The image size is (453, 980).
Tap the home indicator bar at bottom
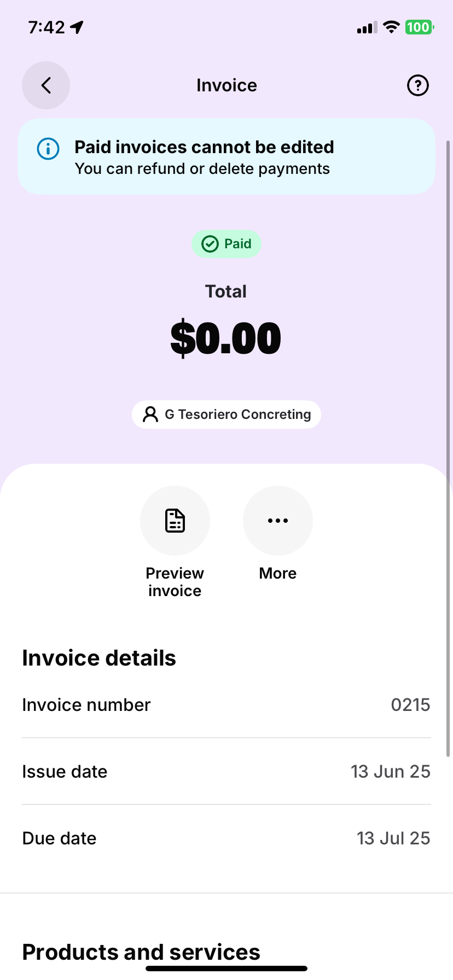click(x=226, y=969)
